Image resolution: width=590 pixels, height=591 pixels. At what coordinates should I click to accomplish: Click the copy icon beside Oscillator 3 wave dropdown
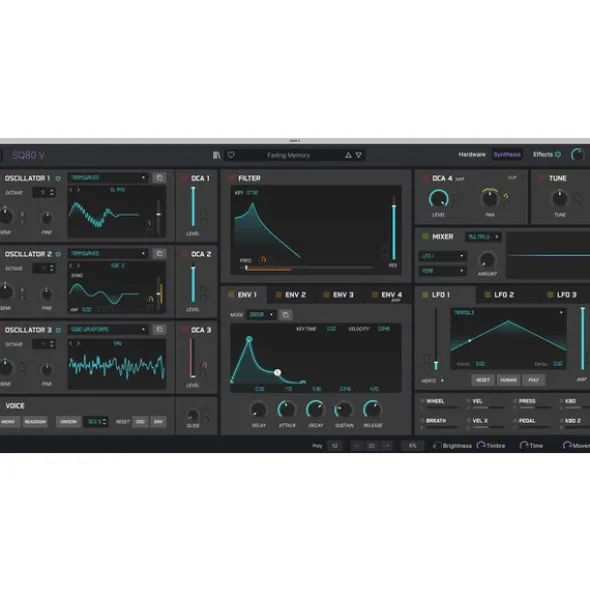pos(159,329)
